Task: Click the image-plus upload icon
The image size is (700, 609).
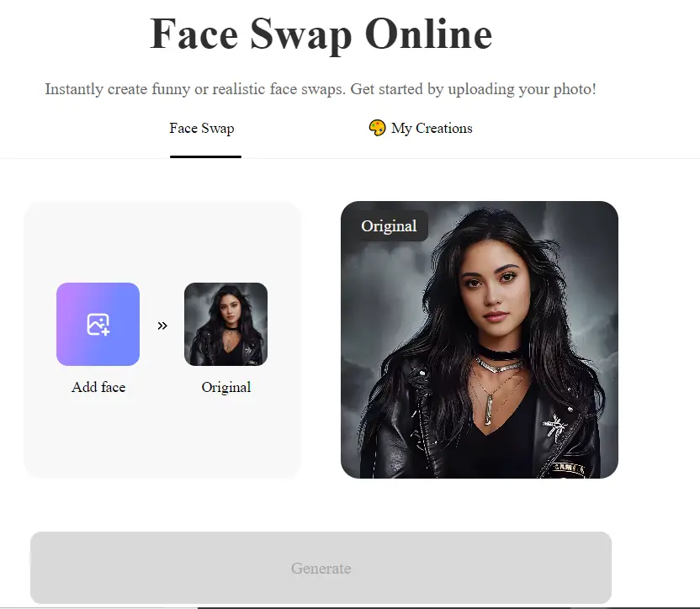Action: (98, 325)
